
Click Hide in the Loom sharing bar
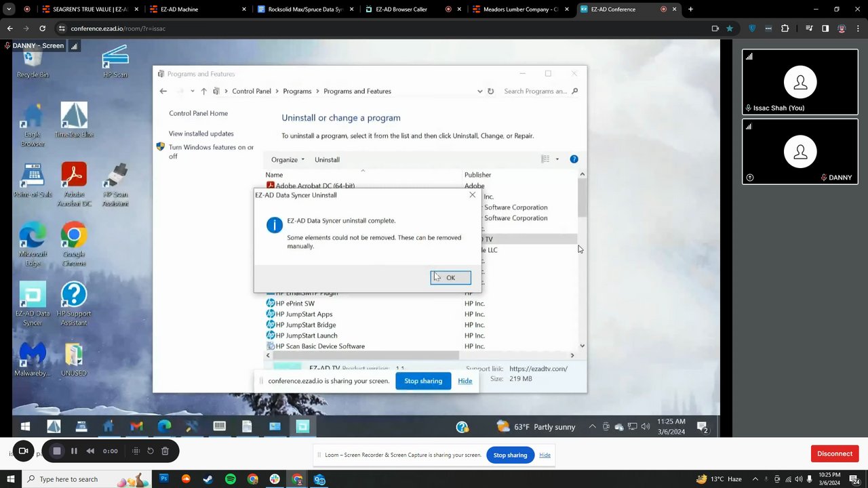(x=545, y=455)
